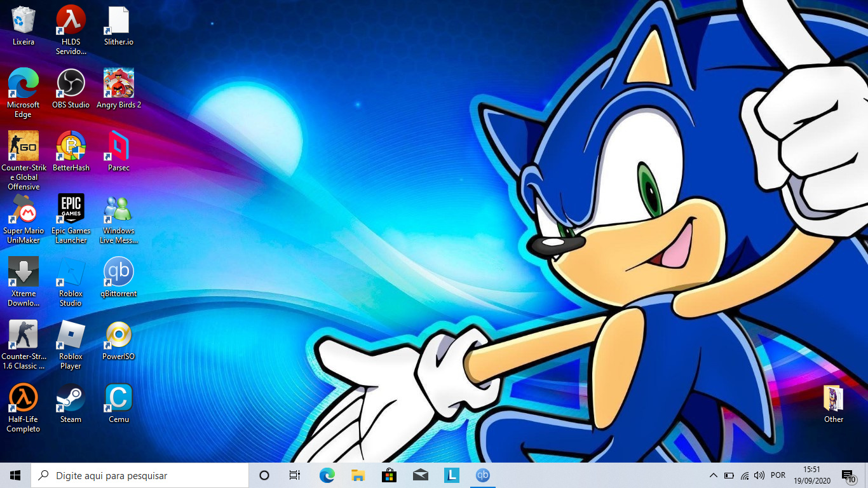The width and height of the screenshot is (868, 488).
Task: Open Task View from the taskbar
Action: (x=294, y=475)
